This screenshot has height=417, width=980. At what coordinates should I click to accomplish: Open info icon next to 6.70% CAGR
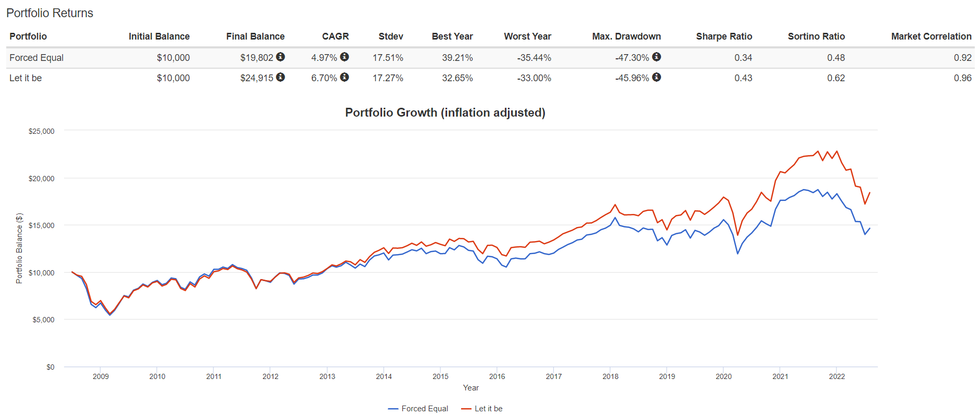[345, 77]
